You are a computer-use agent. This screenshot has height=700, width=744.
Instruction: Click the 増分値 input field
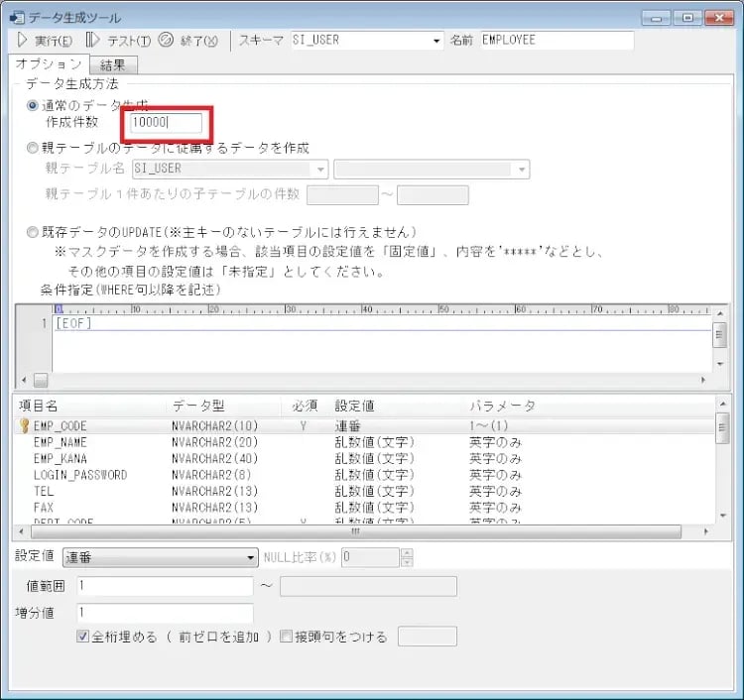click(x=165, y=613)
